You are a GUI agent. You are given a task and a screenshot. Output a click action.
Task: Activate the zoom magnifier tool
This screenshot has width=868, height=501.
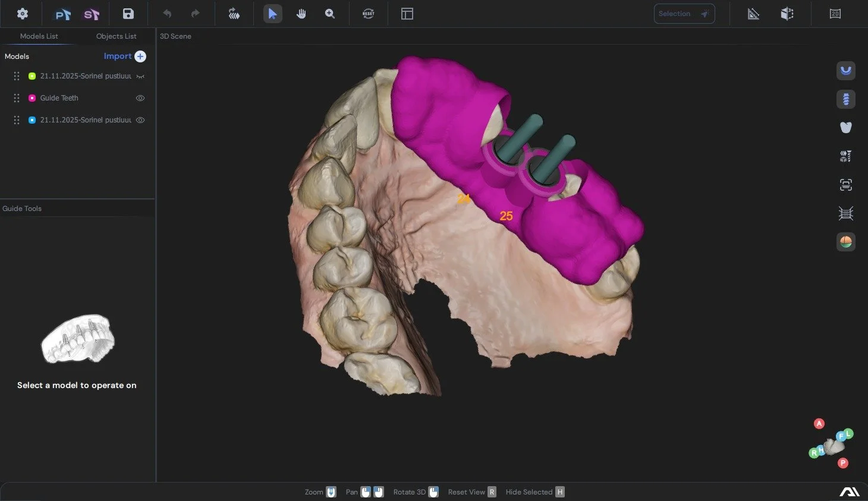pyautogui.click(x=330, y=13)
